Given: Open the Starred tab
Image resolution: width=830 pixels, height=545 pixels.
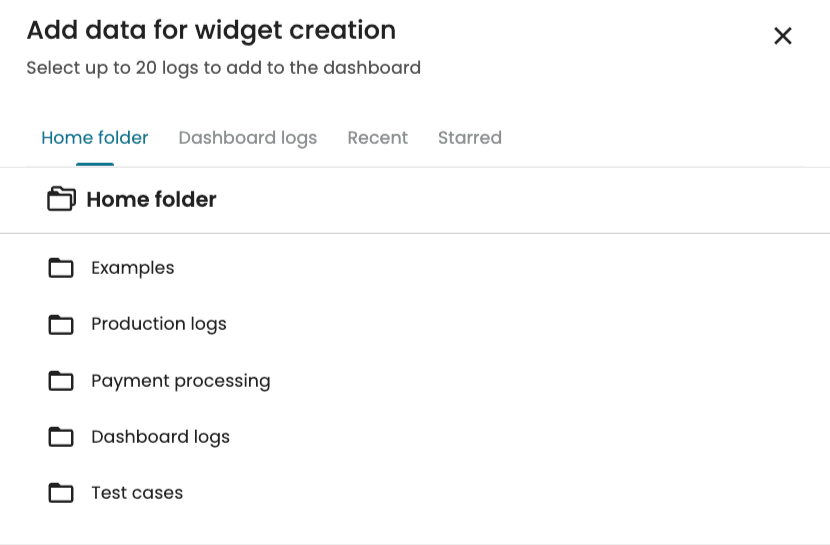Looking at the screenshot, I should coord(470,138).
